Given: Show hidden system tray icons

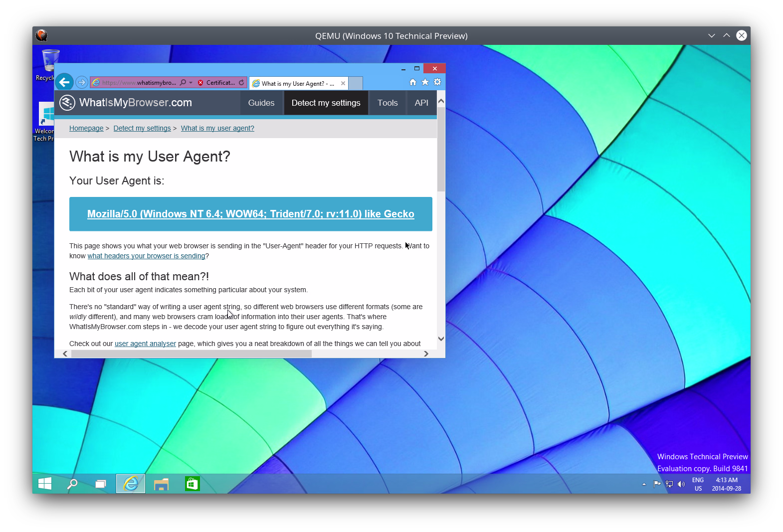Looking at the screenshot, I should click(x=644, y=484).
